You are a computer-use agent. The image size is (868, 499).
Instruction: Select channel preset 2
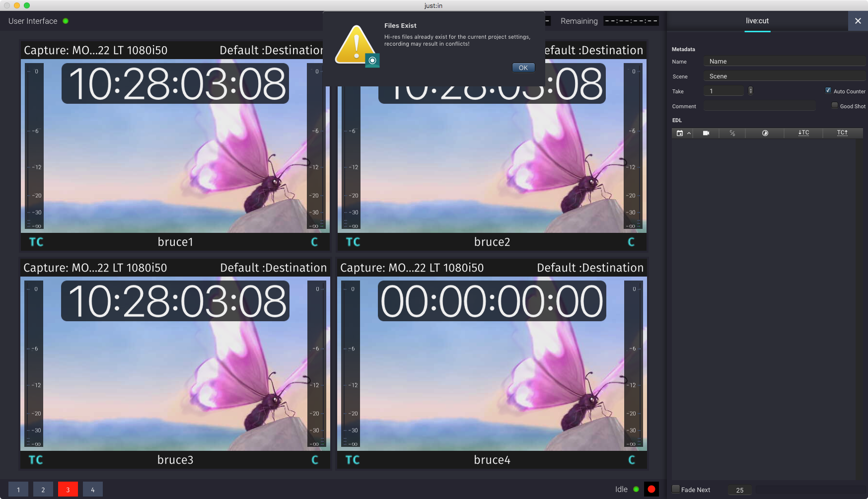point(43,490)
